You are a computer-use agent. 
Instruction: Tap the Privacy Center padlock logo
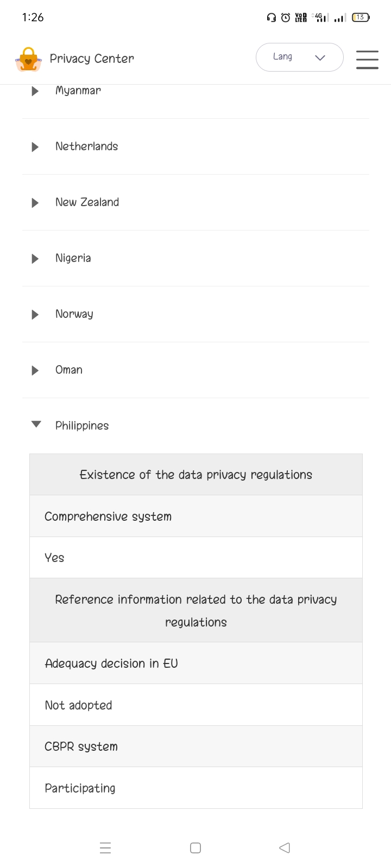tap(28, 59)
